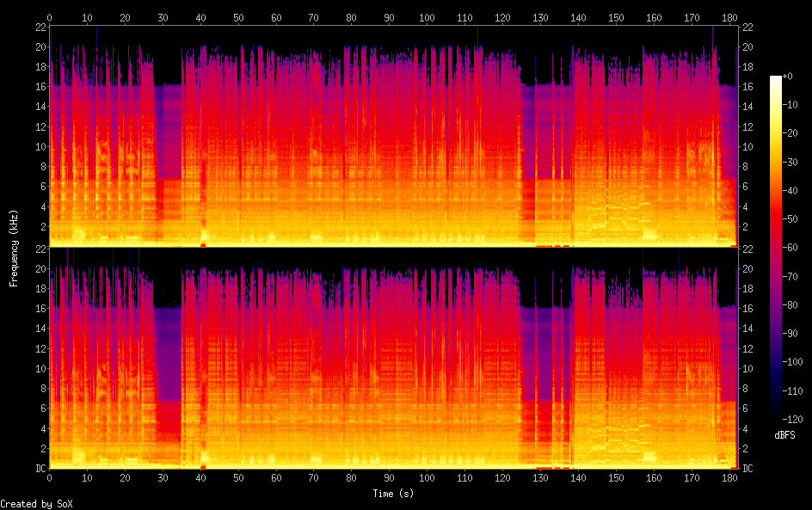This screenshot has width=812, height=510.
Task: Click the 20 kHz label on the lower channel's left axis
Action: 40,268
